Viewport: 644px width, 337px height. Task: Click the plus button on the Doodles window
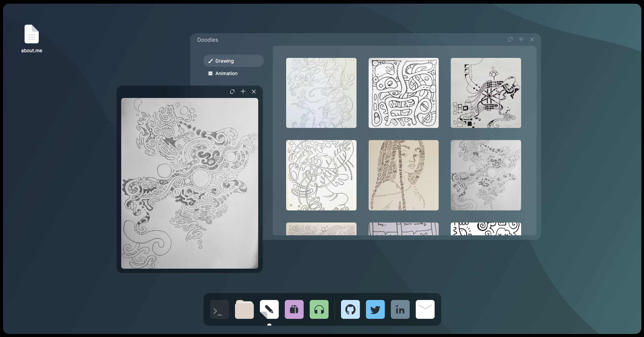pos(521,39)
